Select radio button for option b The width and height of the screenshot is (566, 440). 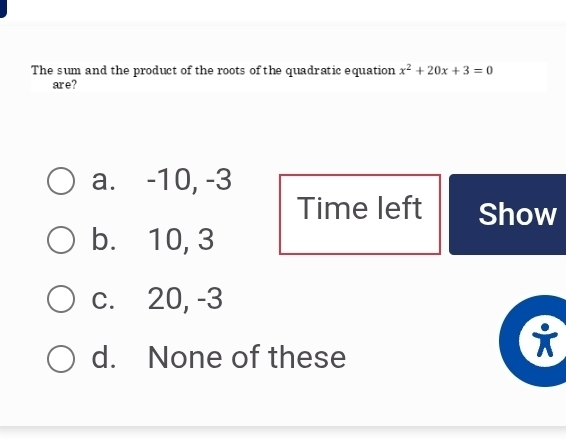[61, 240]
